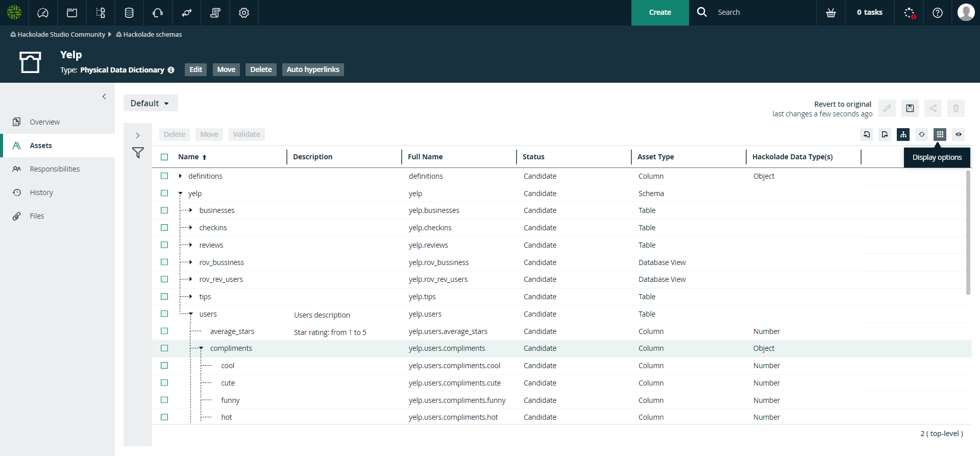Collapse the compliments column node

click(x=202, y=348)
